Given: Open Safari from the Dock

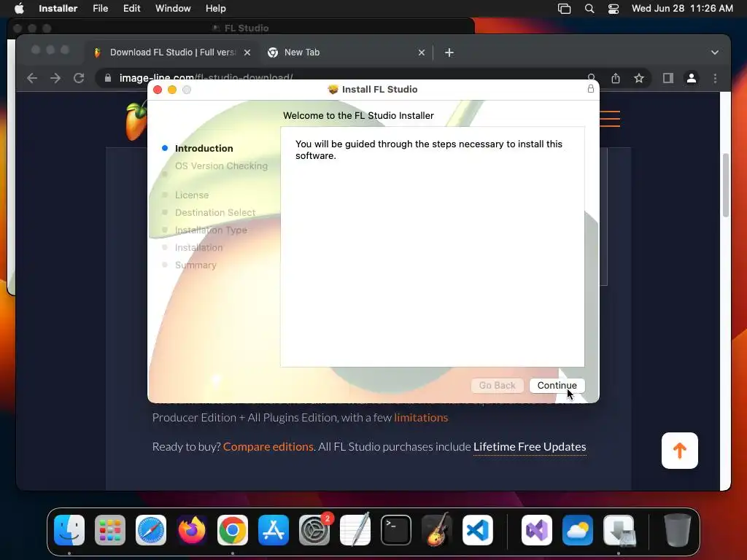Looking at the screenshot, I should pos(151,530).
